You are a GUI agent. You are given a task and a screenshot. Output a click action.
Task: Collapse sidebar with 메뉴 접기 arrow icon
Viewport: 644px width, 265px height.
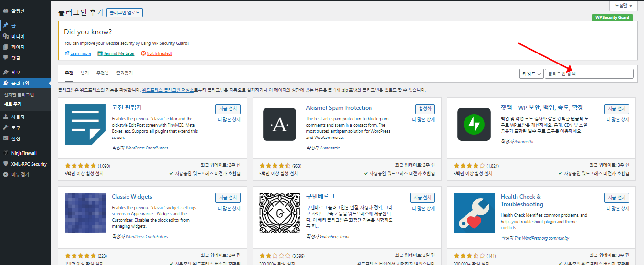click(x=6, y=174)
